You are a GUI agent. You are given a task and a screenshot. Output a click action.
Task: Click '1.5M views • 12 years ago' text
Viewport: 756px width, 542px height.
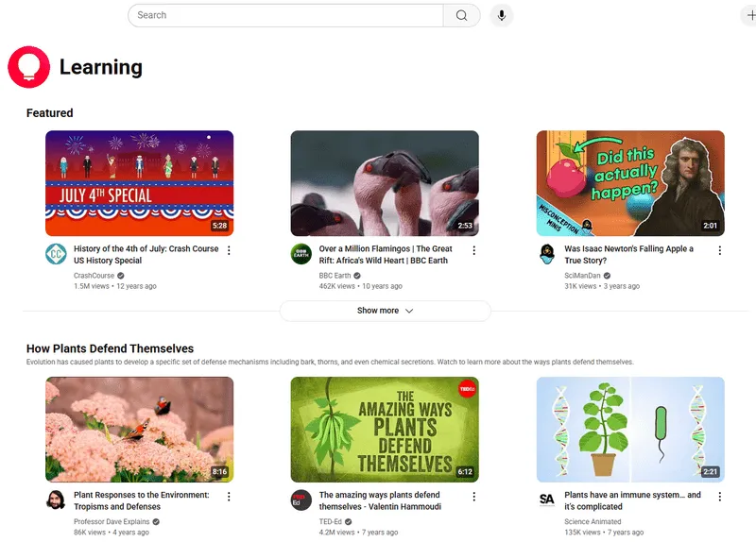pyautogui.click(x=114, y=286)
